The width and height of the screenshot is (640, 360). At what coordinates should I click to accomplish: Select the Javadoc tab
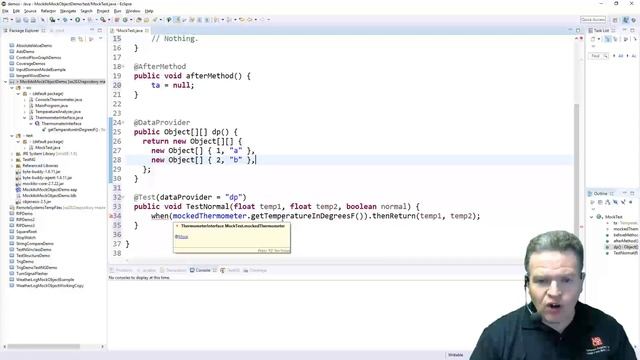(147, 270)
